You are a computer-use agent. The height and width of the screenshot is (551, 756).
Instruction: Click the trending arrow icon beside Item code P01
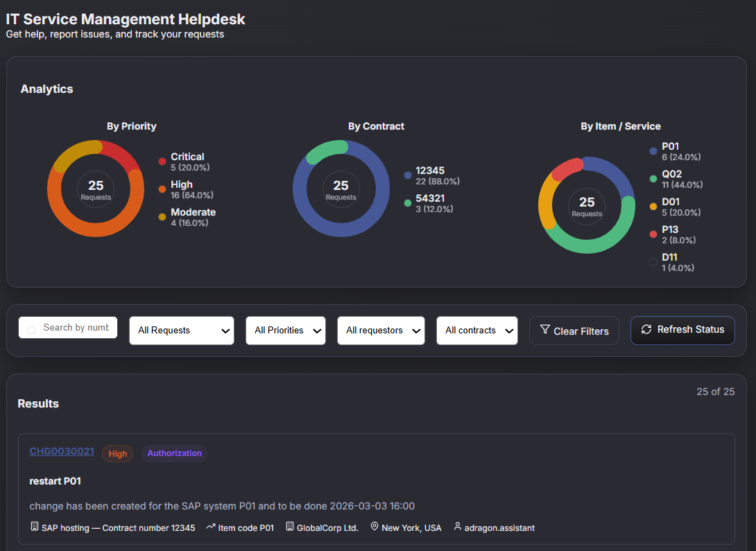pyautogui.click(x=210, y=527)
